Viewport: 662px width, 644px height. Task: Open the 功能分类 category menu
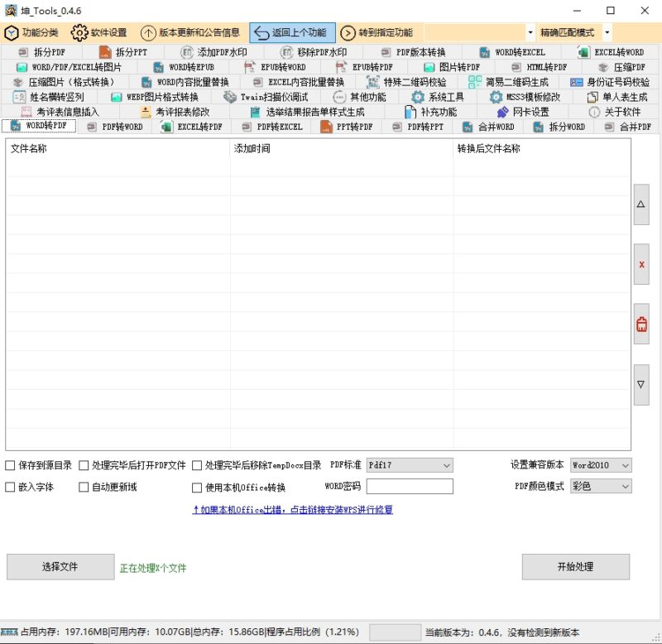[x=31, y=32]
